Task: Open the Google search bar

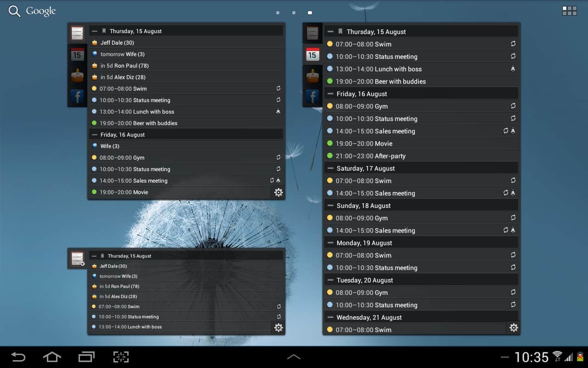Action: (x=32, y=11)
